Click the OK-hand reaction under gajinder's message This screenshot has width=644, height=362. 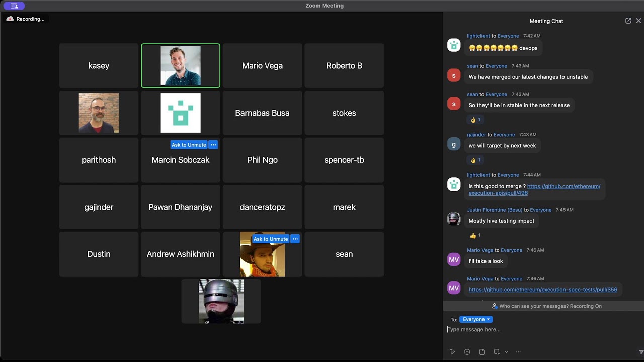[x=475, y=160]
